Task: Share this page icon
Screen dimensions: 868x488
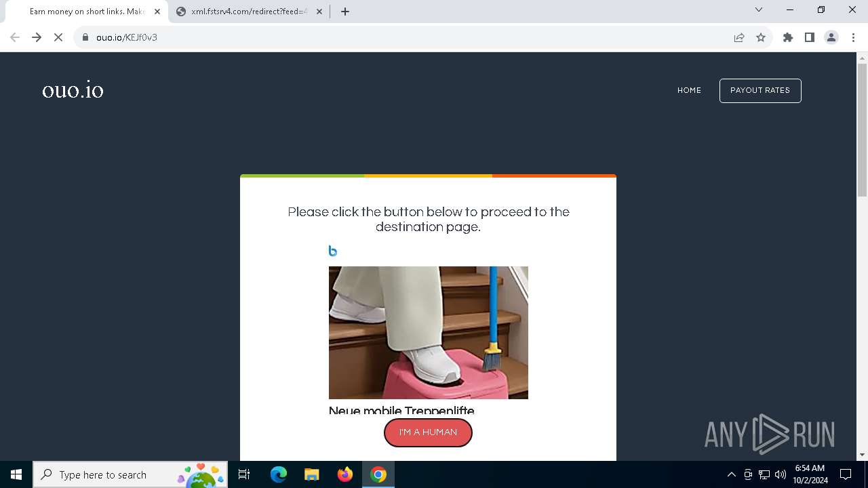Action: (739, 37)
